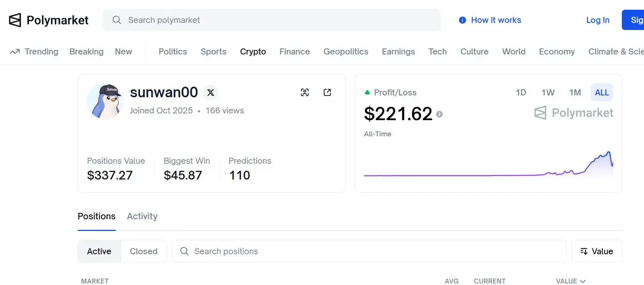Open the X (Twitter) profile icon
The width and height of the screenshot is (644, 285).
[210, 92]
